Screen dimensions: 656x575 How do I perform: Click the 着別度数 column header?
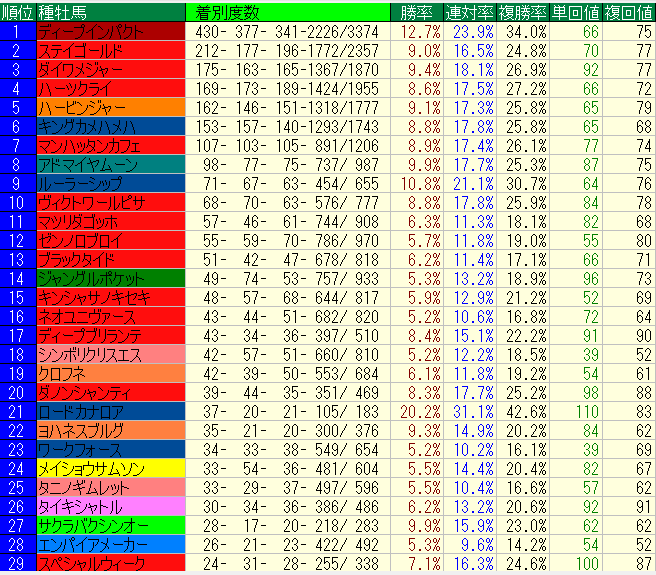288,13
